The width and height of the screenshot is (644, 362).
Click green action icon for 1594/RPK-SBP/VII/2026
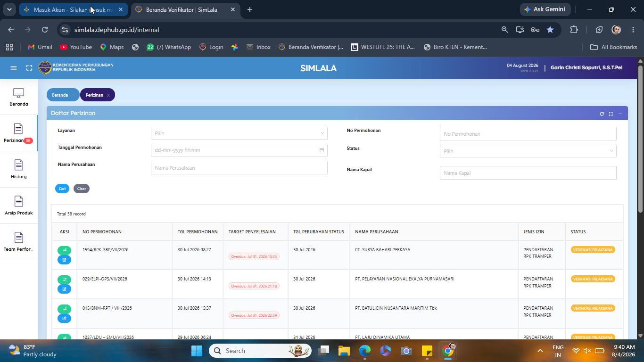[x=64, y=250]
